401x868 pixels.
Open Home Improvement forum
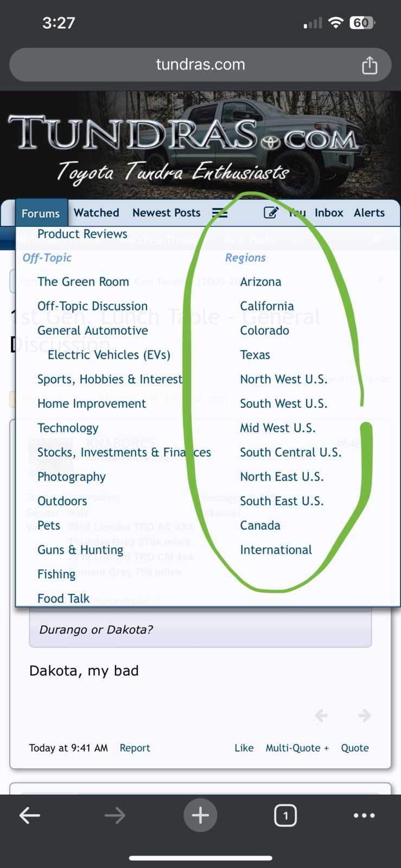(x=92, y=404)
